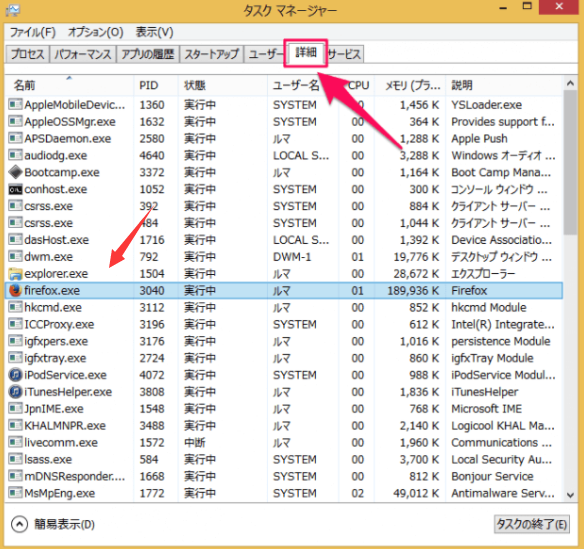
Task: Switch to the サービス tab
Action: pos(345,54)
